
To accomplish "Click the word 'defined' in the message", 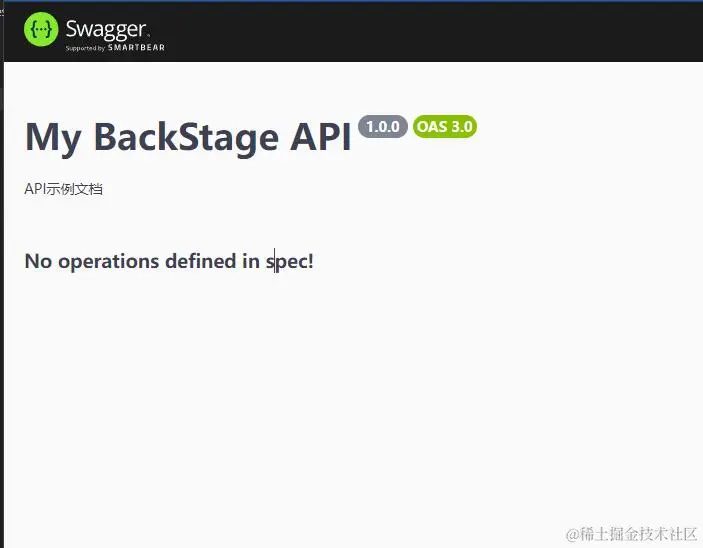I will click(200, 261).
